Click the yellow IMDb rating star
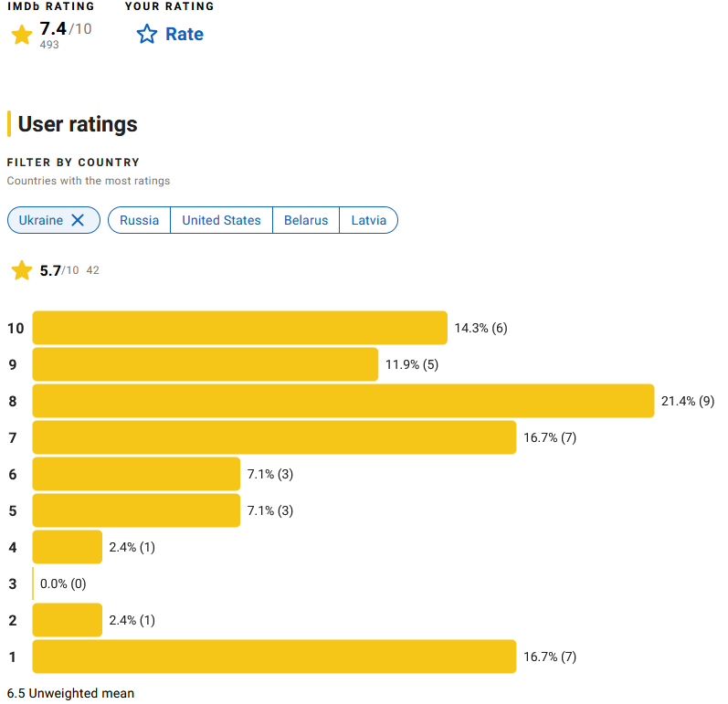Viewport: 728px width, 704px height. pyautogui.click(x=22, y=35)
